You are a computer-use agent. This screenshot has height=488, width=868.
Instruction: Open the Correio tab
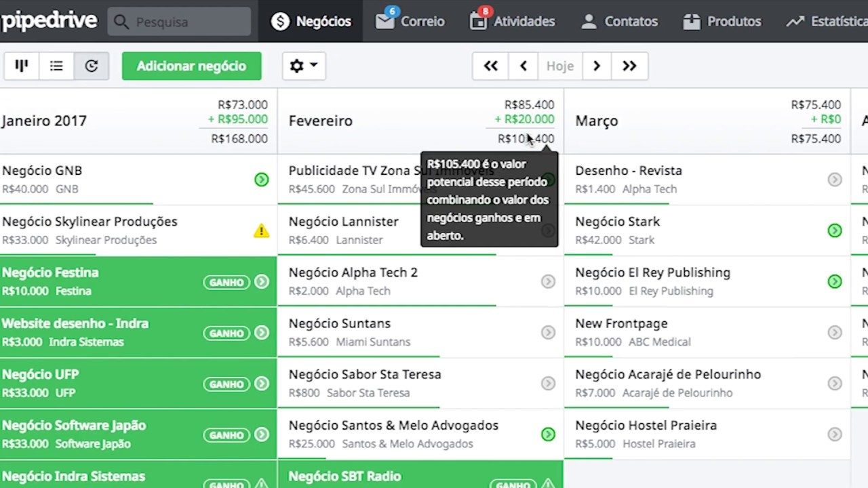pos(410,21)
